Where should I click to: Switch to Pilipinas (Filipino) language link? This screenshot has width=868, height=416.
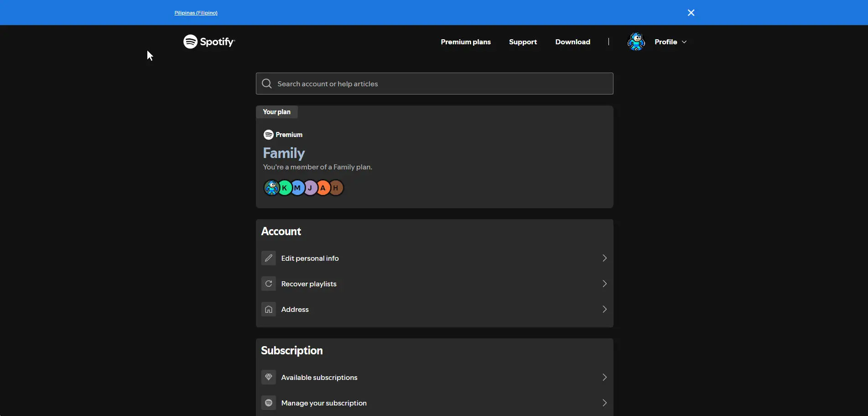[x=196, y=13]
